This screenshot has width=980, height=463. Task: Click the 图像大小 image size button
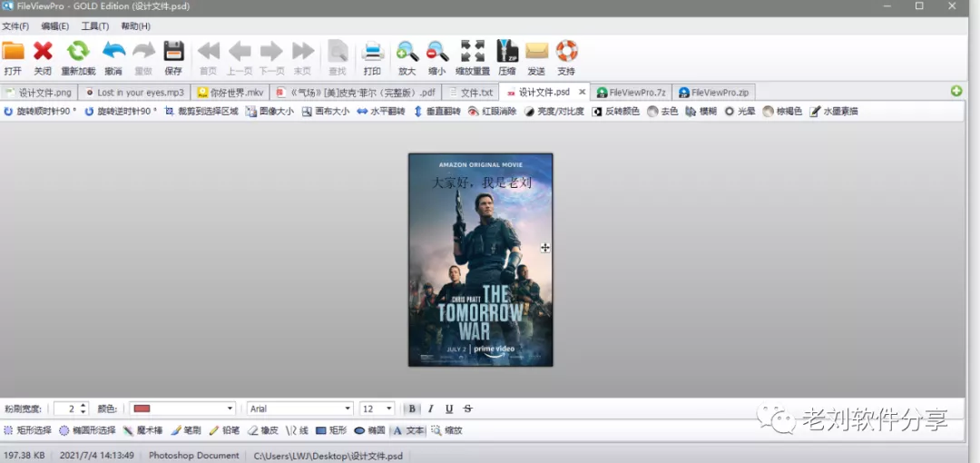point(269,112)
